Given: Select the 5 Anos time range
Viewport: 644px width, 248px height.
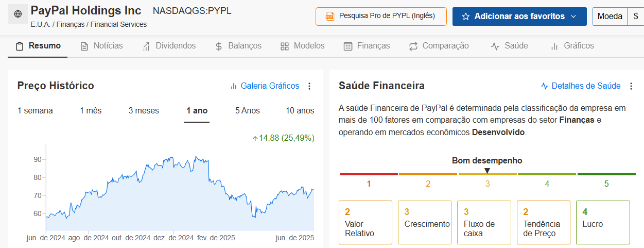Looking at the screenshot, I should click(248, 111).
